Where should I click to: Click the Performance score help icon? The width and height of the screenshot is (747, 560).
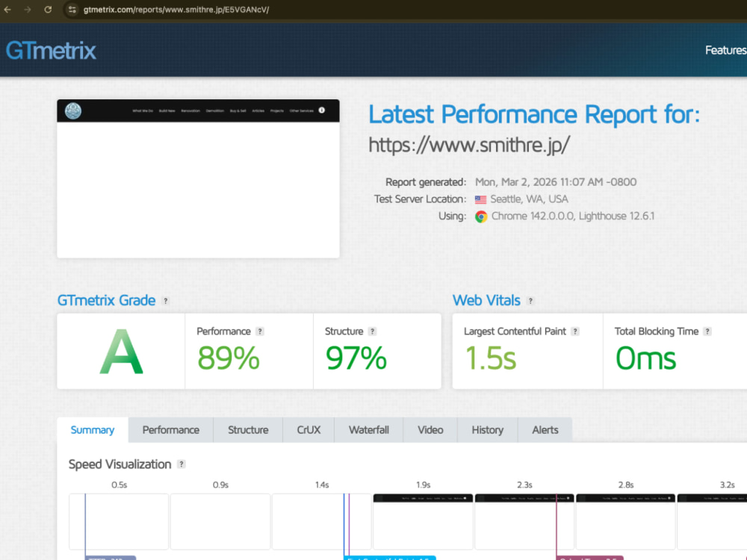coord(260,332)
